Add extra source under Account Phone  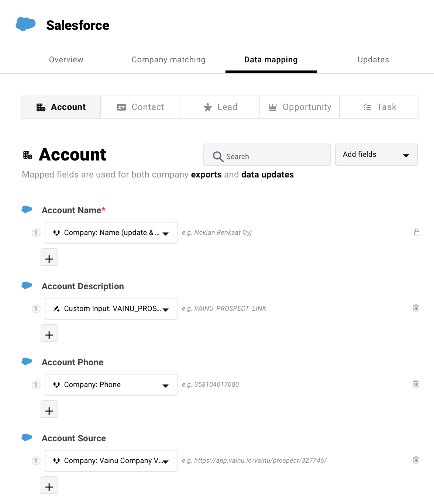coord(49,410)
